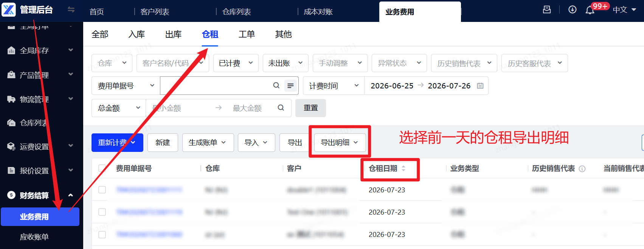Click the 报价设置 sidebar icon
The height and width of the screenshot is (249, 644).
coord(11,170)
